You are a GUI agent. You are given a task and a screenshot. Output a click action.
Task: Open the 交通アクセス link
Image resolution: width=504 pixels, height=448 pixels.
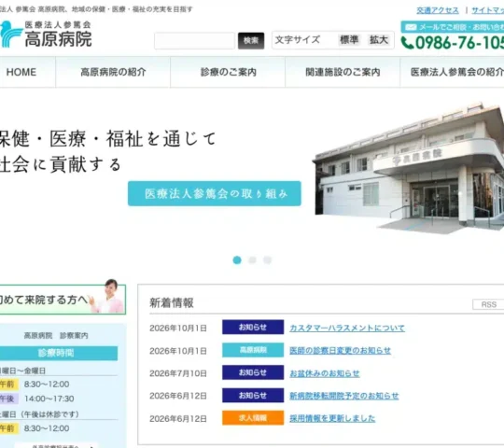coord(438,10)
